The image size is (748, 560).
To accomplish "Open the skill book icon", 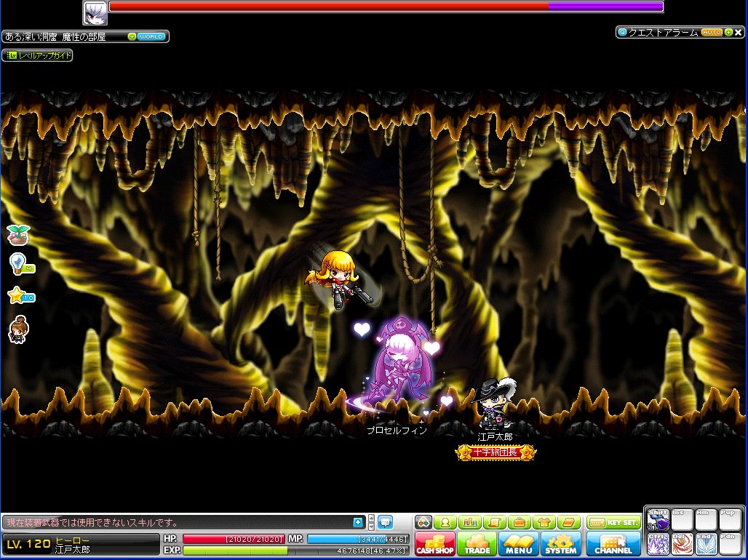I will coord(569,522).
